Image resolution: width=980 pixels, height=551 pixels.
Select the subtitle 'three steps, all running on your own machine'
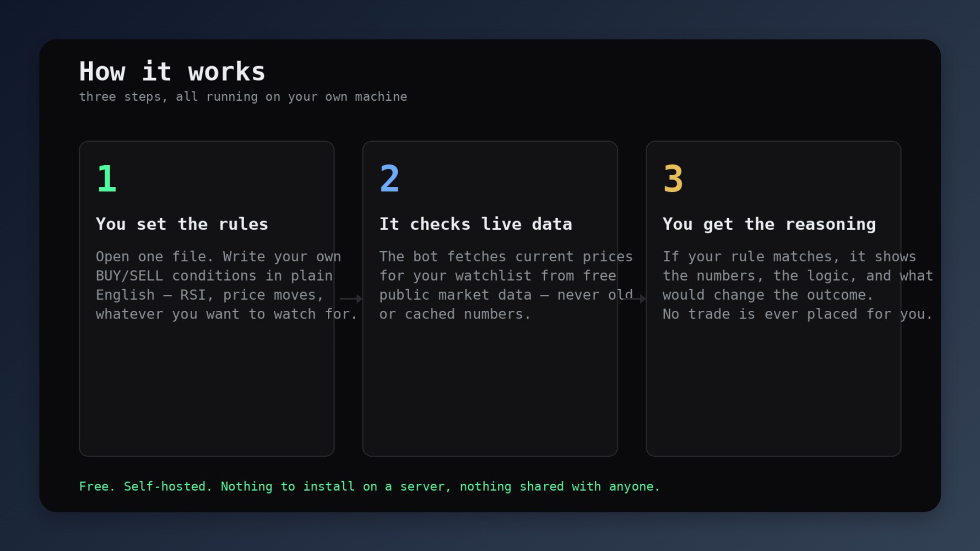[243, 97]
